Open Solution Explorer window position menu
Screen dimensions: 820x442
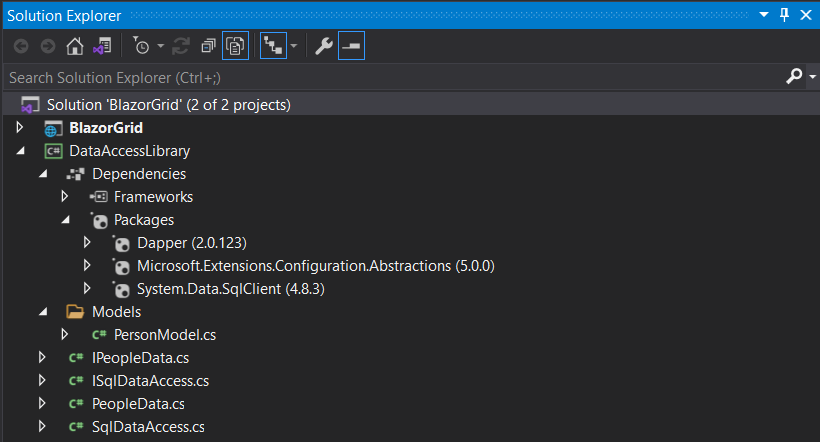coord(764,15)
